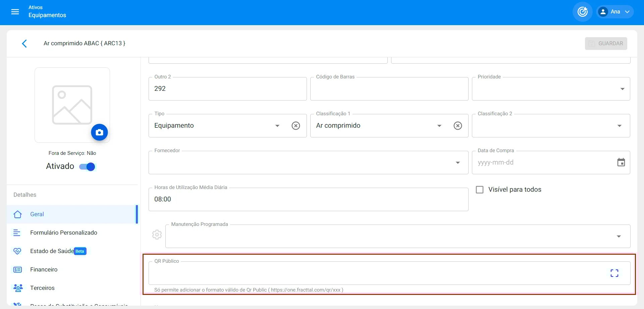The height and width of the screenshot is (309, 644).
Task: Toggle the Ativado switch off
Action: click(88, 167)
